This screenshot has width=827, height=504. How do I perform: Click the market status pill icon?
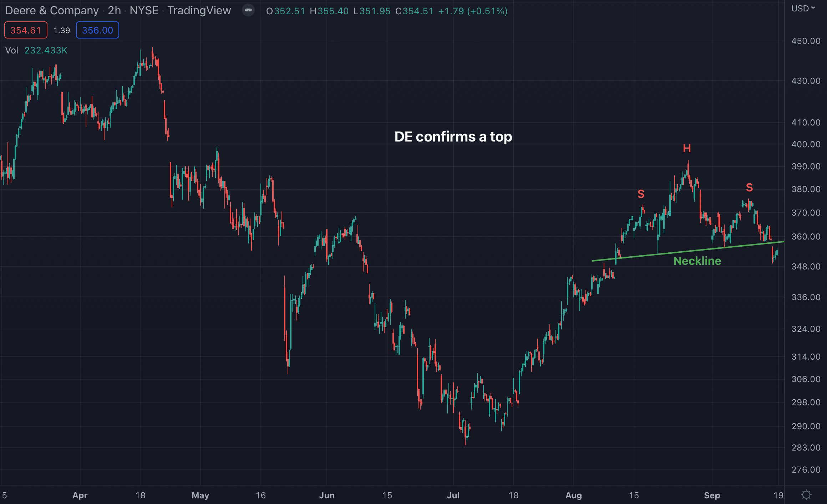click(248, 10)
